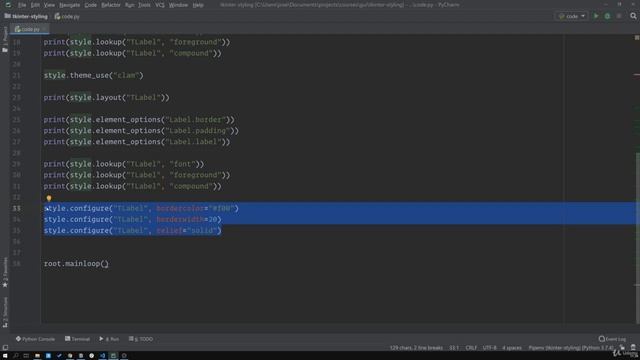Click the Visual Studio Code taskbar icon
640x360 pixels.
click(102, 356)
